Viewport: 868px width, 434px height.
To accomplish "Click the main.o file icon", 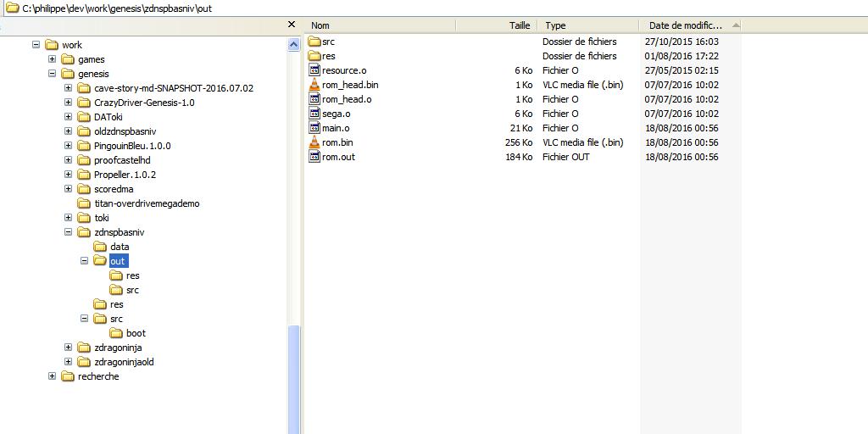I will coord(314,128).
